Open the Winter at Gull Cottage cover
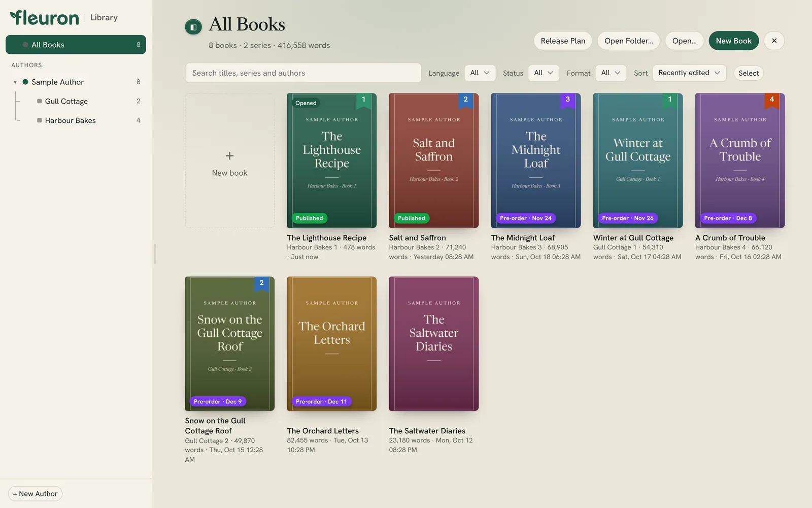Viewport: 812px width, 508px height. (637, 161)
